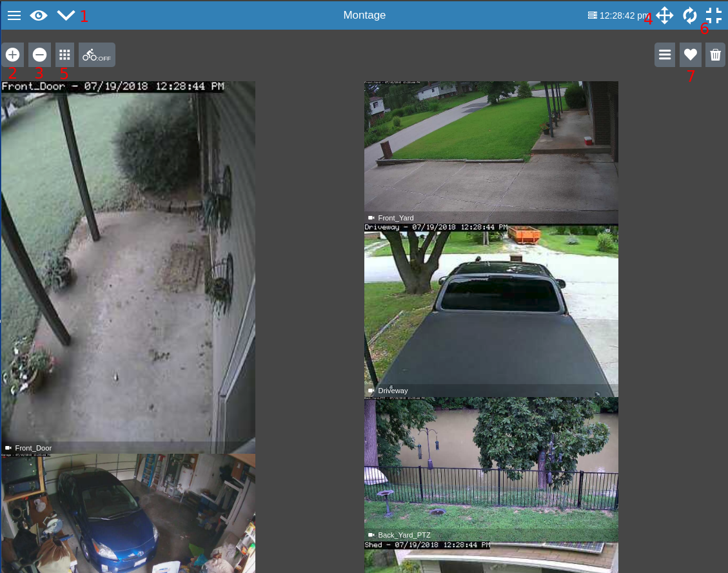Click the camera icon beside Driveway
728x573 pixels.
(x=371, y=391)
